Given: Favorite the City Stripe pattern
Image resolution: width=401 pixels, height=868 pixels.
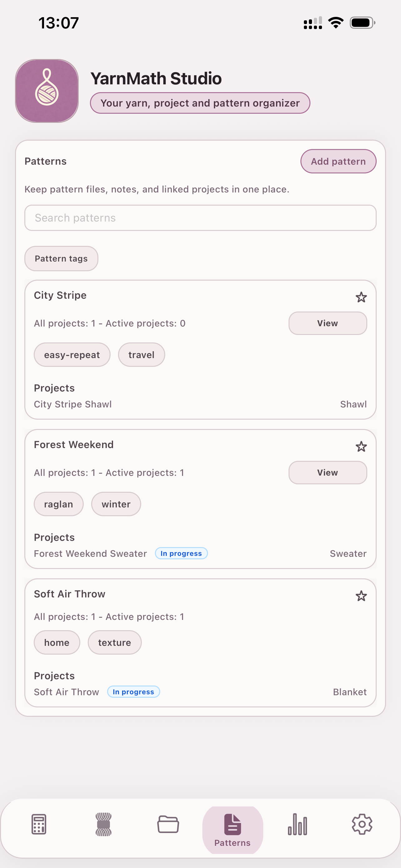Looking at the screenshot, I should pos(361,297).
